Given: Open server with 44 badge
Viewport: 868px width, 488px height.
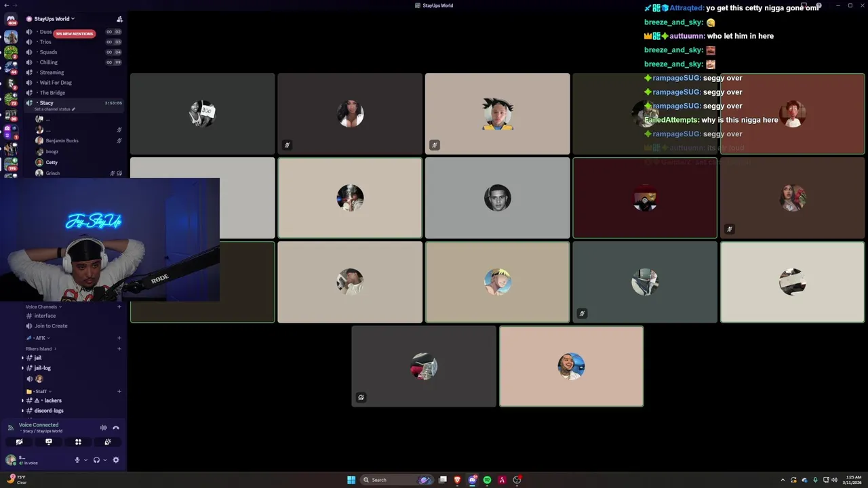Looking at the screenshot, I should tap(11, 68).
